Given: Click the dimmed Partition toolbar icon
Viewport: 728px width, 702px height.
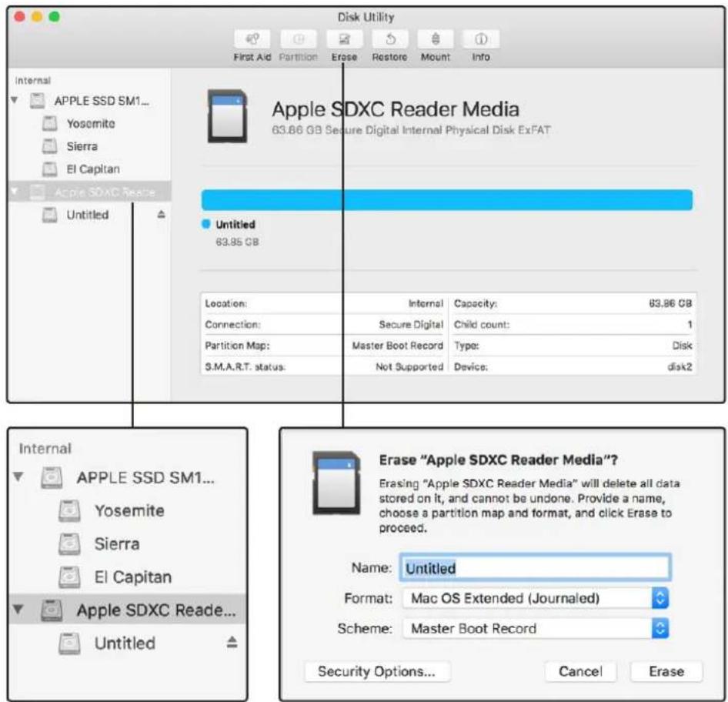Looking at the screenshot, I should [298, 39].
